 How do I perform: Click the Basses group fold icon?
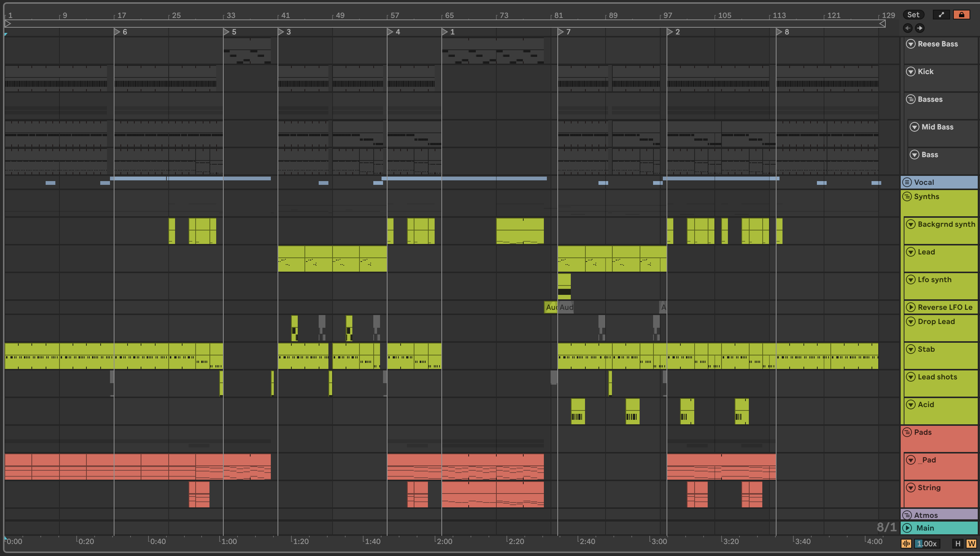point(910,99)
